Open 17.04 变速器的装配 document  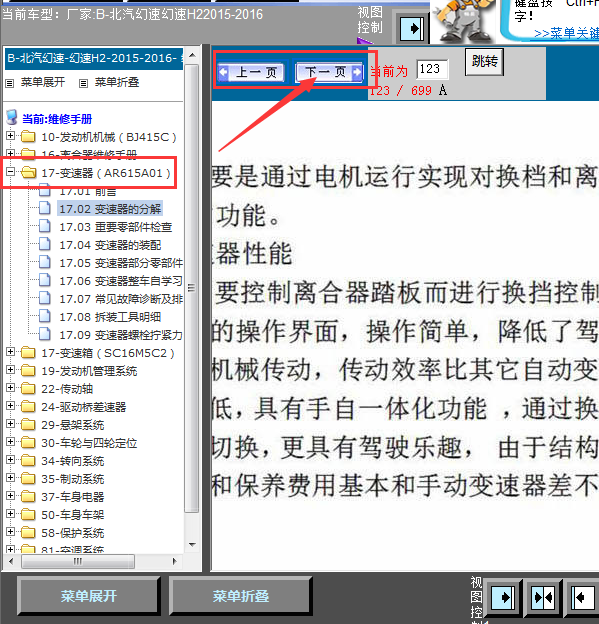click(x=110, y=245)
